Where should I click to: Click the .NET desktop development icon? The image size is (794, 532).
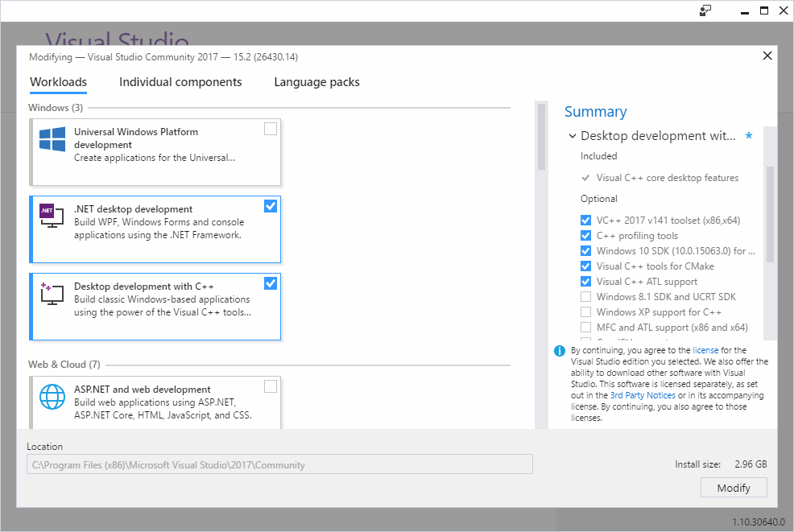[x=52, y=215]
